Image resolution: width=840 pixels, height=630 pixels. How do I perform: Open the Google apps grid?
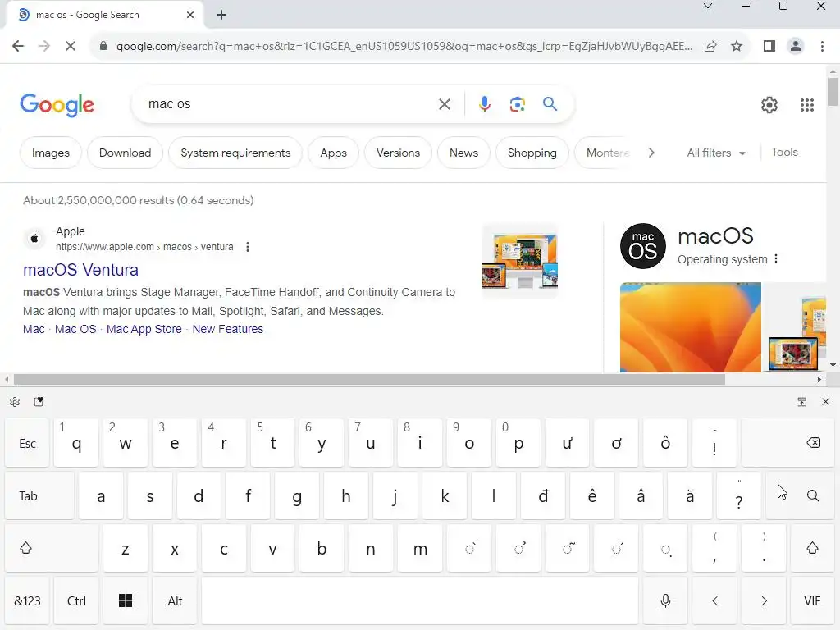pos(807,104)
